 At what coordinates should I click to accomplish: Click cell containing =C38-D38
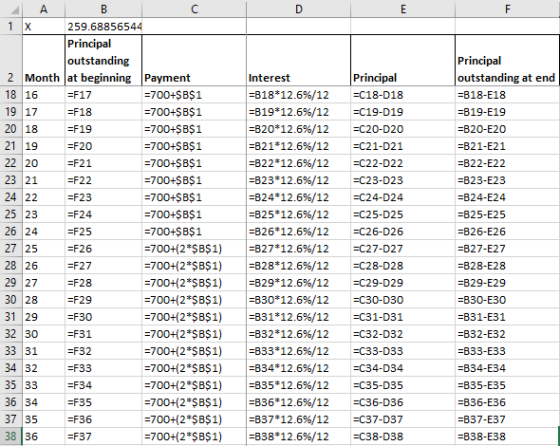click(403, 436)
